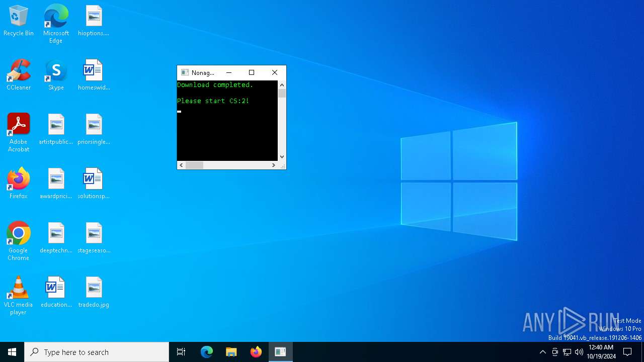
Task: Open the notification action center
Action: click(627, 352)
